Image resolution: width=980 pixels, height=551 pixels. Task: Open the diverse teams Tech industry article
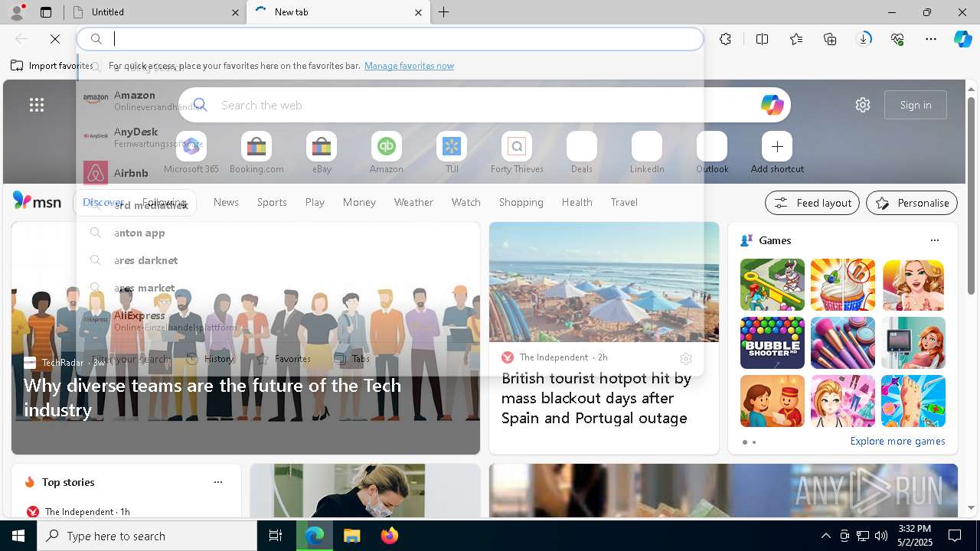212,397
